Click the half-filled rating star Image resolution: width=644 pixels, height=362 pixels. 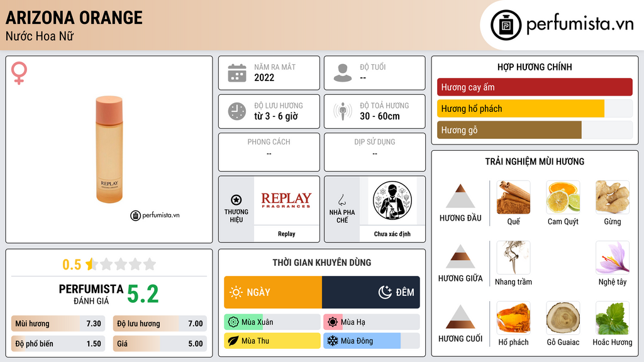point(91,264)
